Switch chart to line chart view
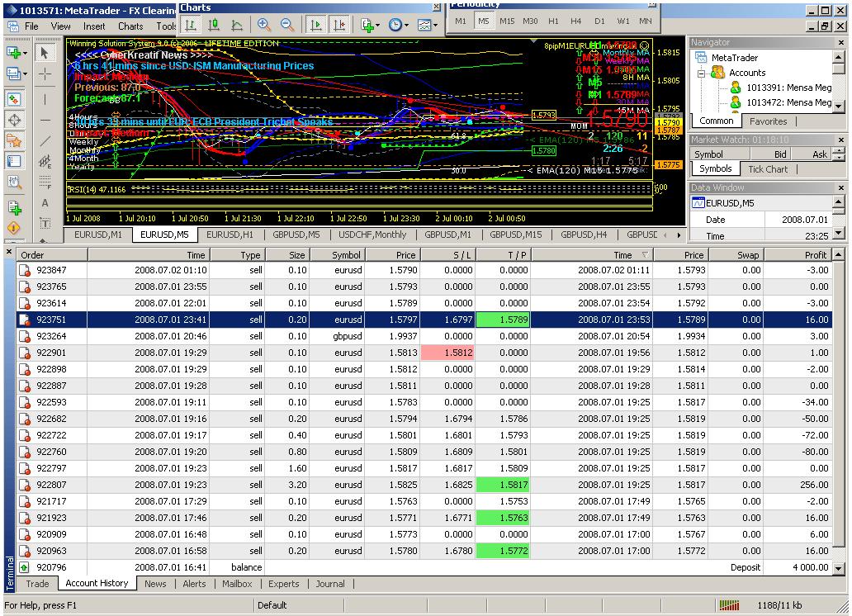Image resolution: width=852 pixels, height=616 pixels. point(237,25)
